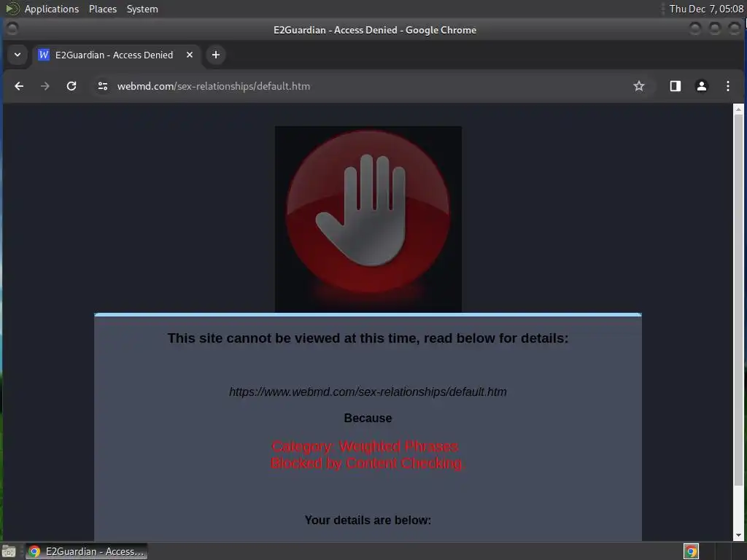Click 'Blocked by Content Checking' text
This screenshot has height=560, width=747.
tap(367, 463)
